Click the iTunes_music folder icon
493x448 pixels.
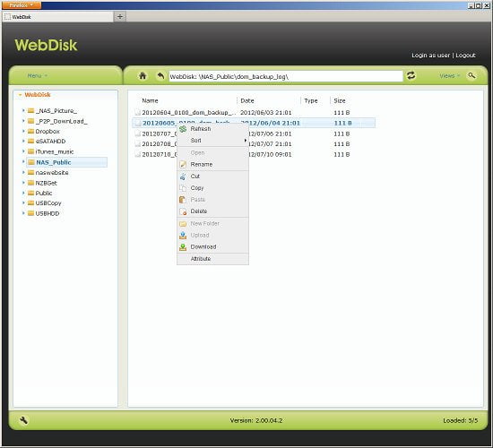point(30,151)
